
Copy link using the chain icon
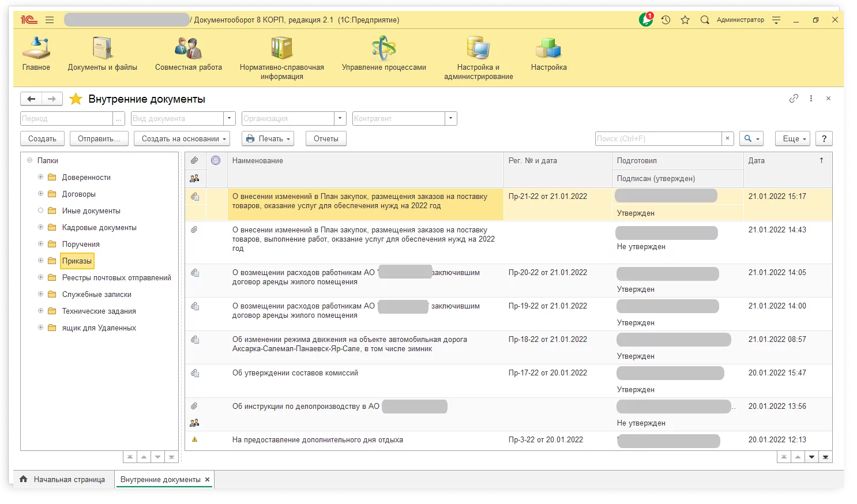(794, 99)
